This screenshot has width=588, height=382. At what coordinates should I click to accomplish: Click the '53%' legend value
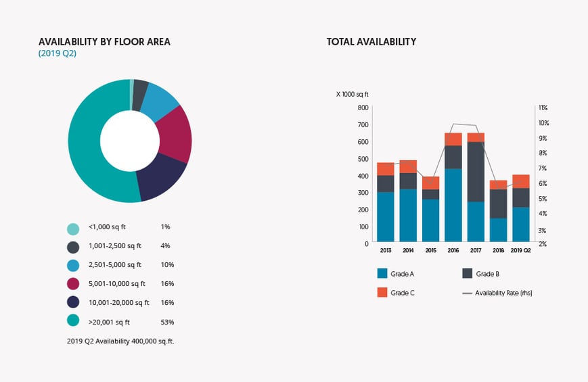point(167,322)
